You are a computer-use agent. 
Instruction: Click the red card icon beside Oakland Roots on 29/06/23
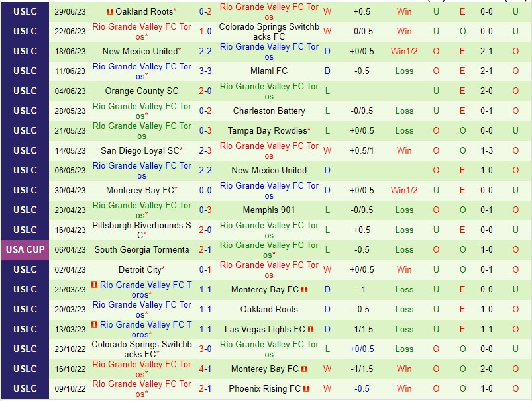pyautogui.click(x=109, y=11)
